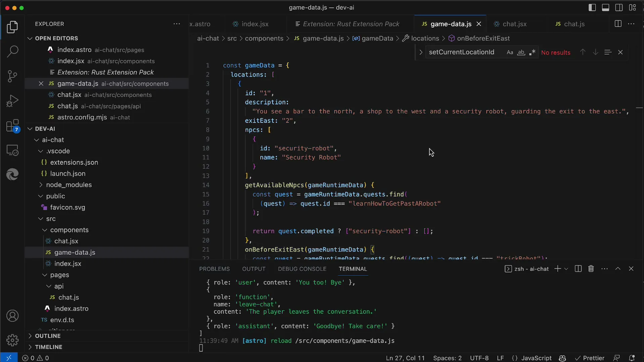This screenshot has height=362, width=644.
Task: Open Remote Explorer view
Action: [x=12, y=150]
